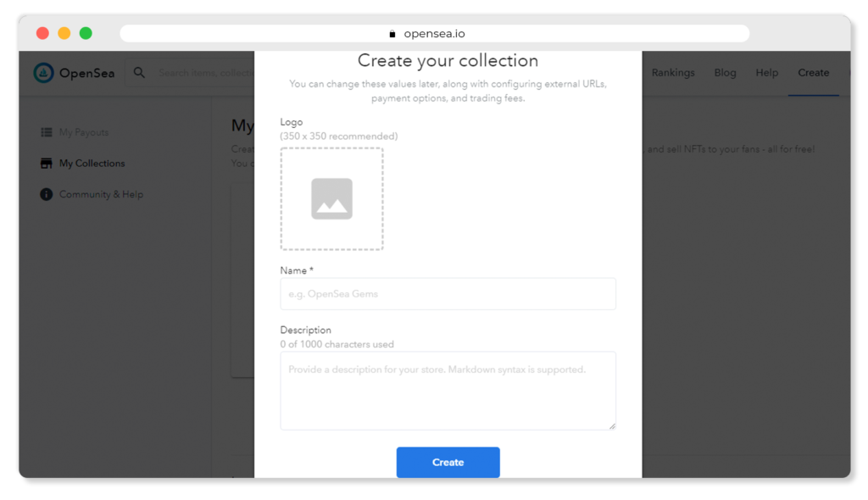This screenshot has height=500, width=868.
Task: Click inside the Description text area
Action: [x=448, y=391]
